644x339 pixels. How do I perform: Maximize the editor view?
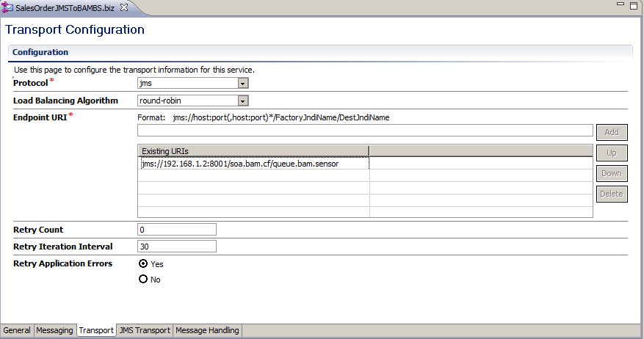pos(634,6)
